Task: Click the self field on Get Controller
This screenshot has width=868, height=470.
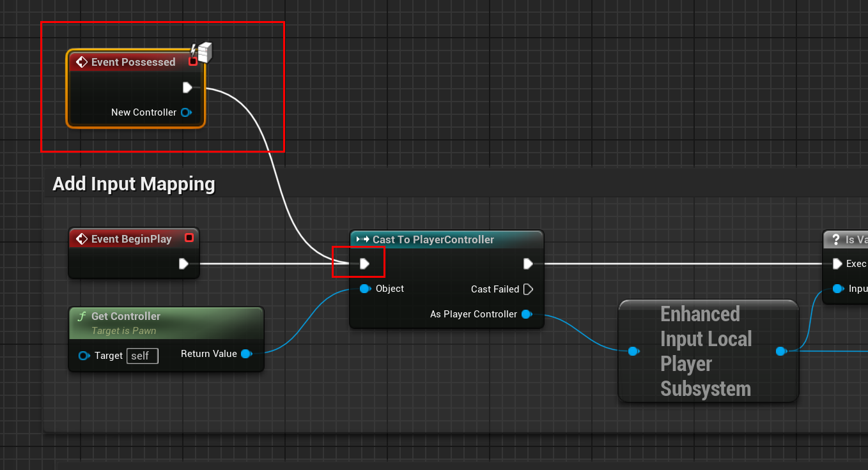Action: coord(142,356)
